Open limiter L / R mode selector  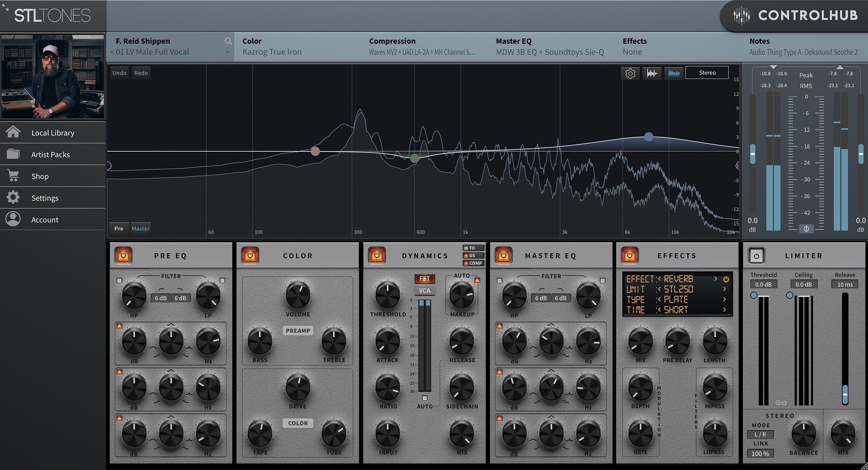(x=760, y=434)
